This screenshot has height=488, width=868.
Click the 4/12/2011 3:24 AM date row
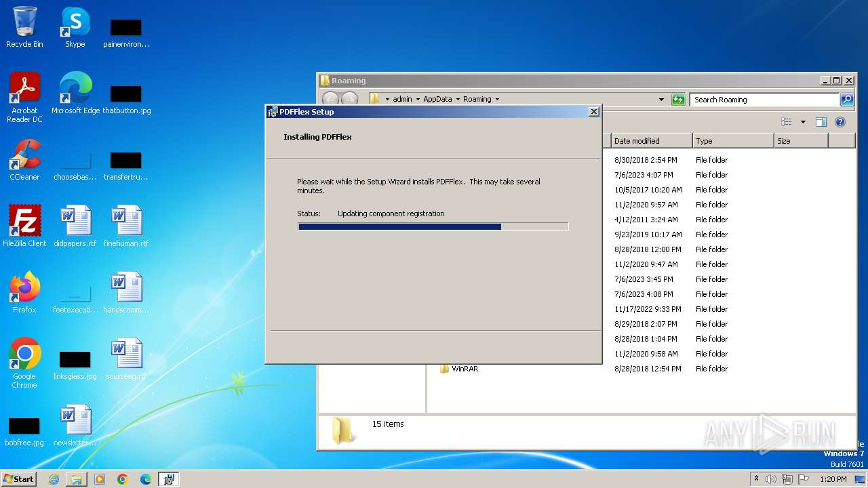click(646, 220)
